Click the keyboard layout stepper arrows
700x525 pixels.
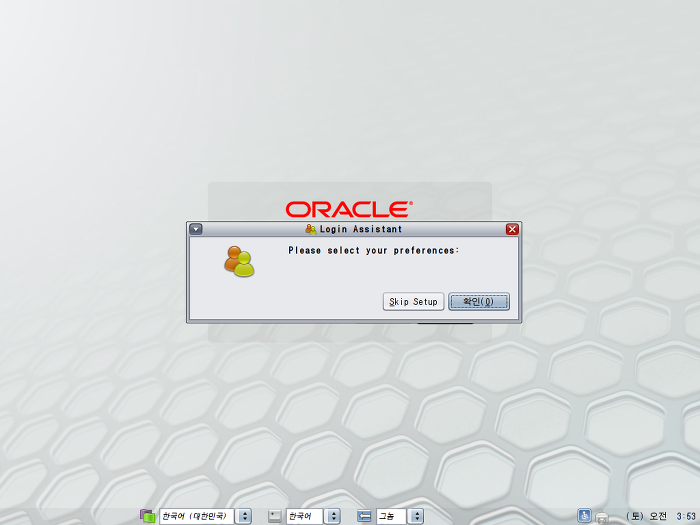(333, 517)
